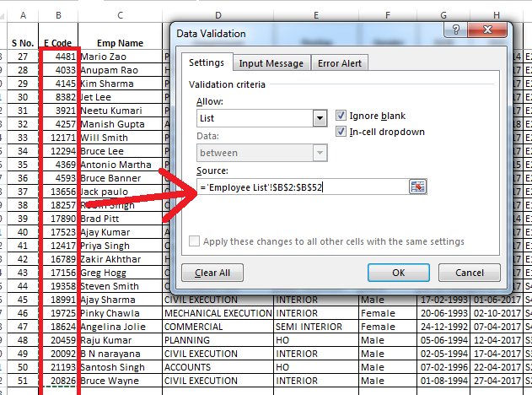
Task: Select E Code cell 12171
Action: 58,138
